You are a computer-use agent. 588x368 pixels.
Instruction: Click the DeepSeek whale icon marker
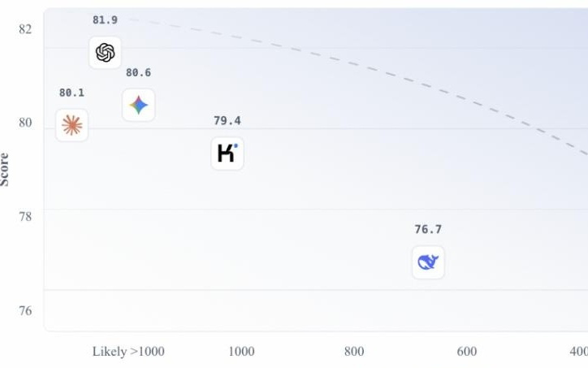pyautogui.click(x=428, y=262)
